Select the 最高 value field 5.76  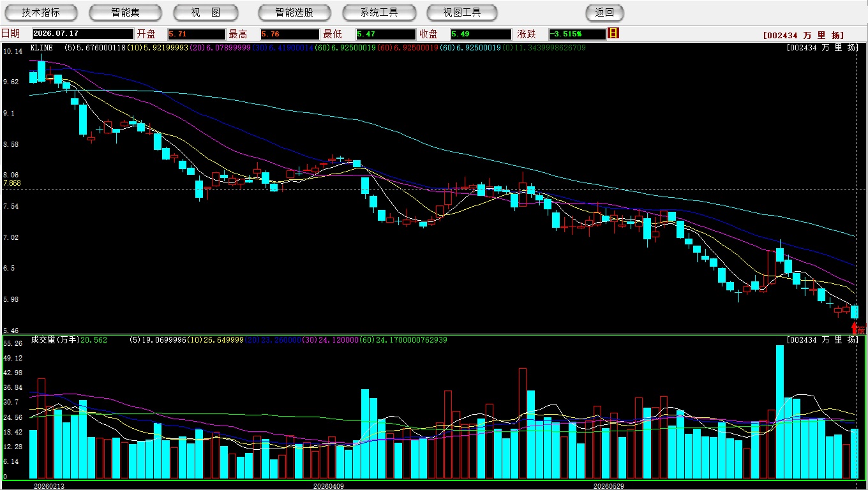pyautogui.click(x=289, y=34)
